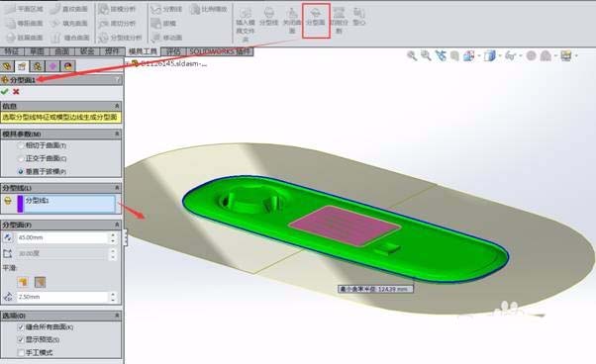
Task: Expand the 01126145.sldasm flyout tree
Action: tap(128, 63)
